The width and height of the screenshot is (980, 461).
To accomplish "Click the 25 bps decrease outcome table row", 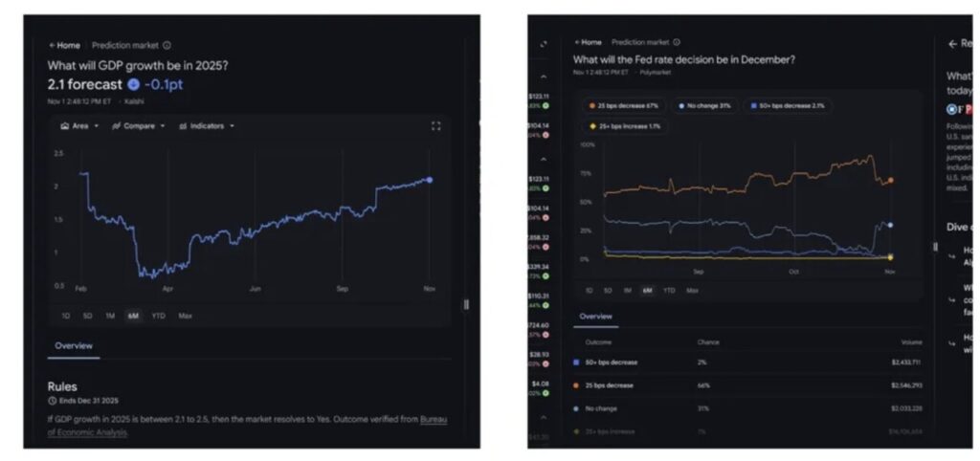I will [746, 385].
